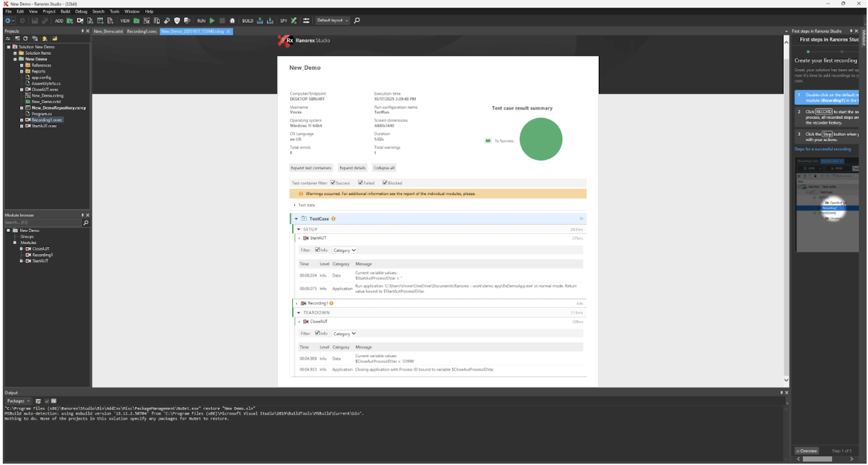Select Program.cs in Projects tree
Screen dimensions: 868x465
tap(42, 113)
